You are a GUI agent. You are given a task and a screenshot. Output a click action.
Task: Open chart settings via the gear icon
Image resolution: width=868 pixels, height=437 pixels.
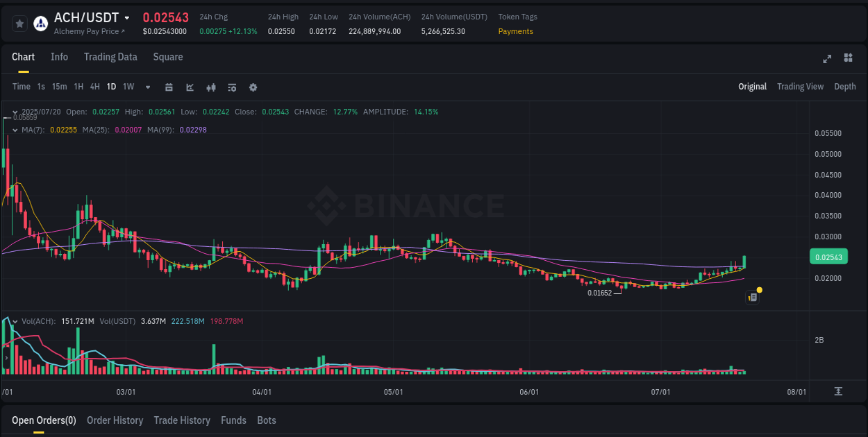pyautogui.click(x=253, y=87)
